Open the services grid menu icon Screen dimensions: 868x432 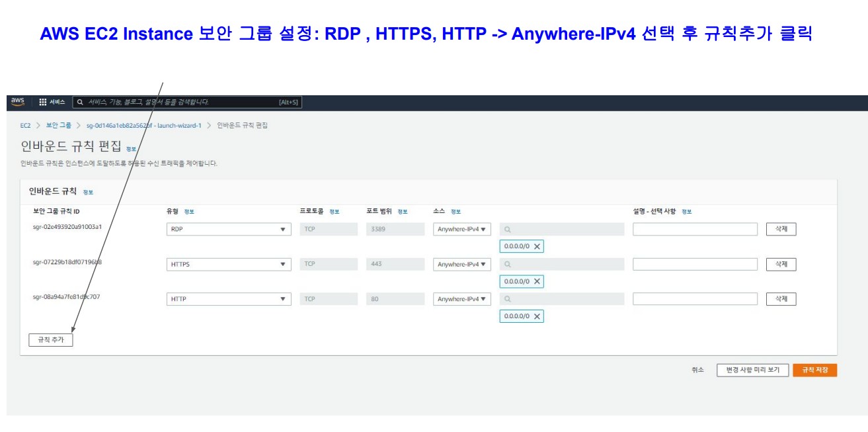(43, 102)
